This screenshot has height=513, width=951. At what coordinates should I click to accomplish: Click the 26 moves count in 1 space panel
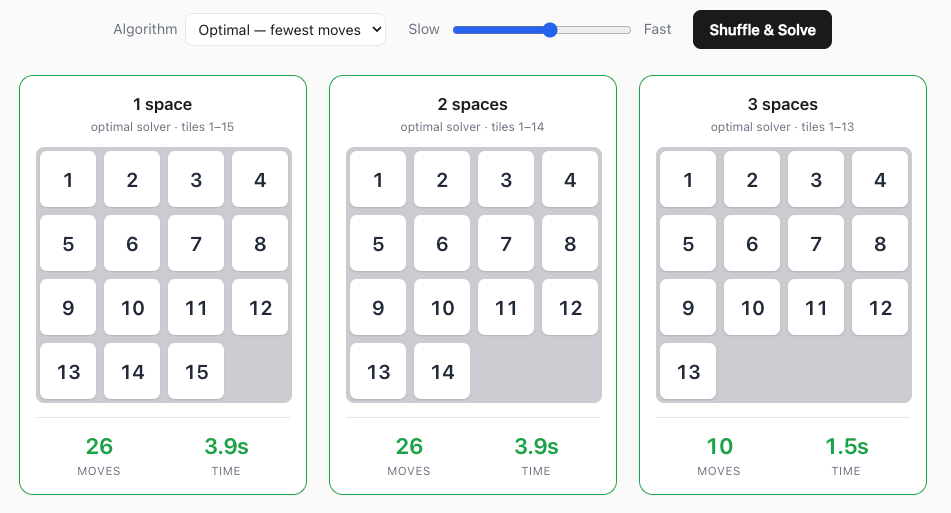coord(99,446)
